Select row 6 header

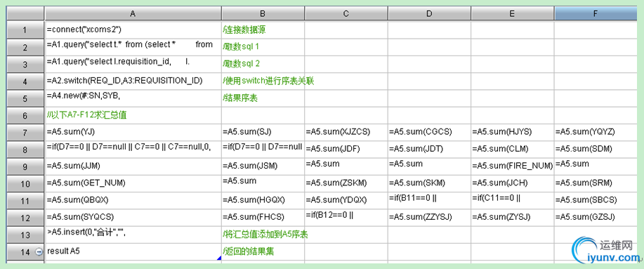coord(25,116)
